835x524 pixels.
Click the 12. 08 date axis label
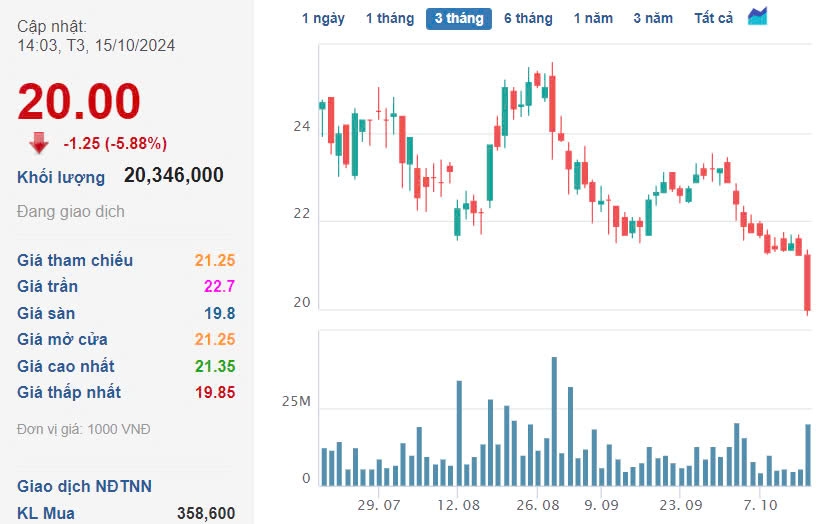point(459,505)
